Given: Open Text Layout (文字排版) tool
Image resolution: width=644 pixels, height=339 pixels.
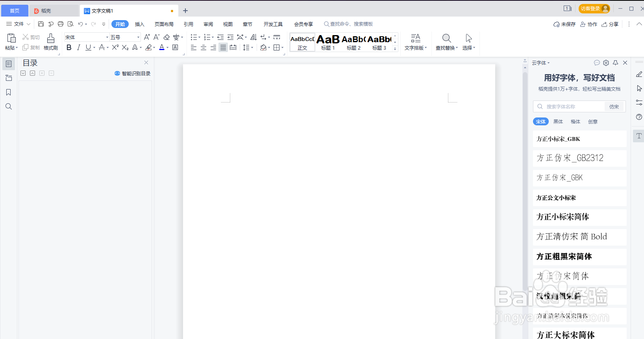Looking at the screenshot, I should pos(416,42).
